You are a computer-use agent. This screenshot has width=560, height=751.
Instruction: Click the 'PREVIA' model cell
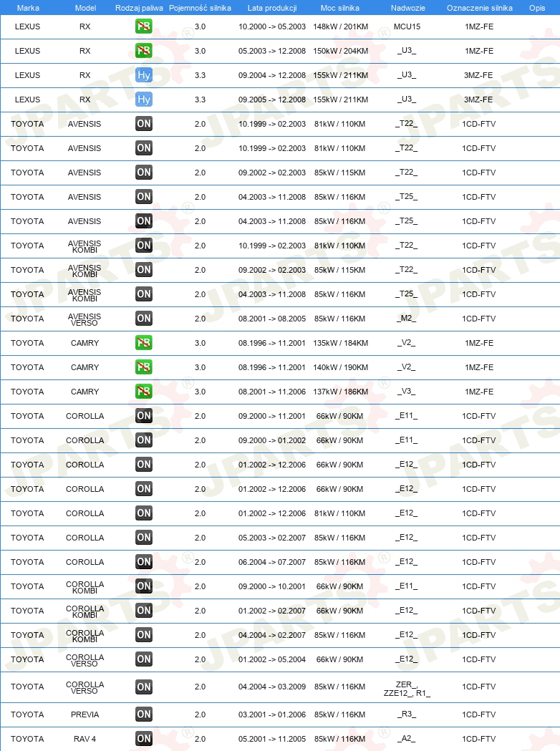85,714
